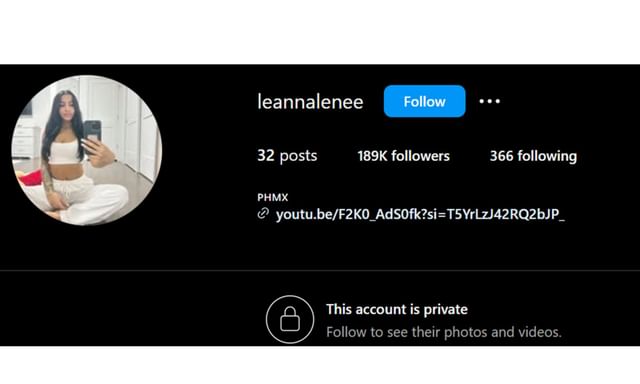Click the number 32 in the posts stat
Viewport: 640px width, 384px height.
[266, 155]
